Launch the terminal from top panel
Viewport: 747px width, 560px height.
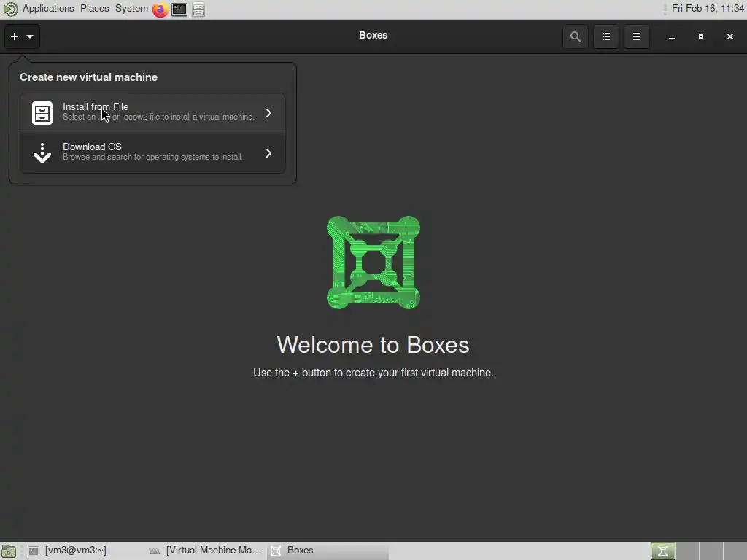coord(179,9)
